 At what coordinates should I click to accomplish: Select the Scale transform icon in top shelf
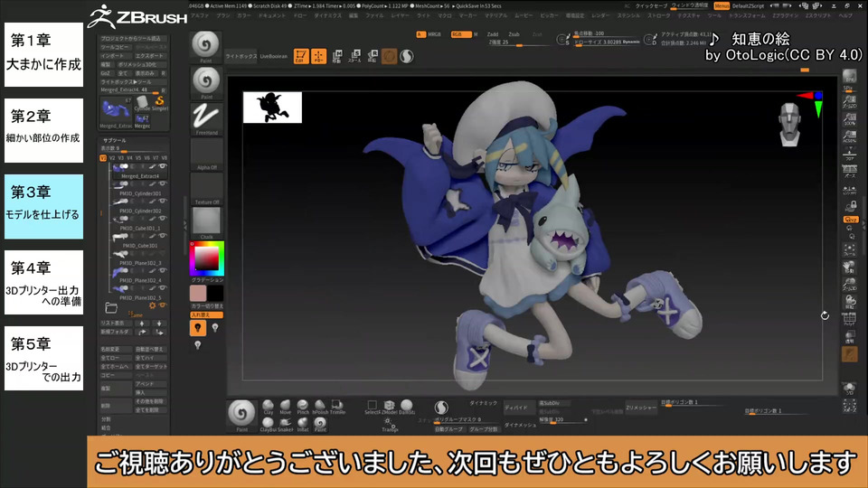(x=354, y=56)
